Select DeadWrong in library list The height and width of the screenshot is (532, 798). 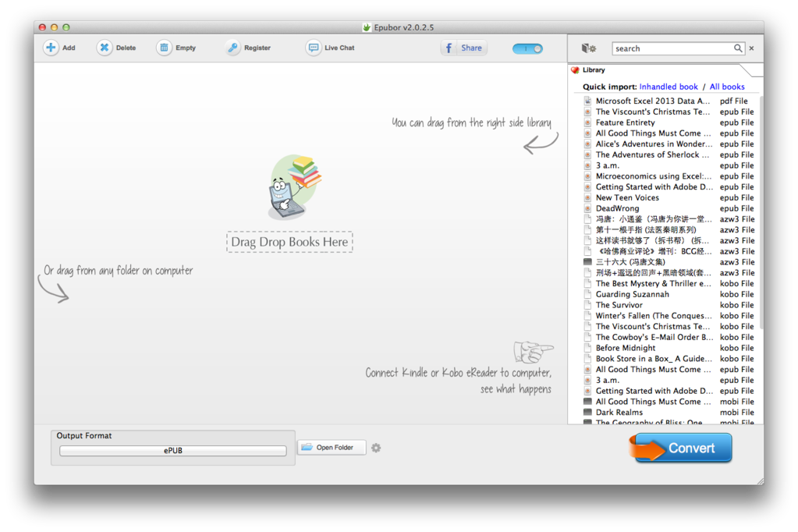coord(669,208)
